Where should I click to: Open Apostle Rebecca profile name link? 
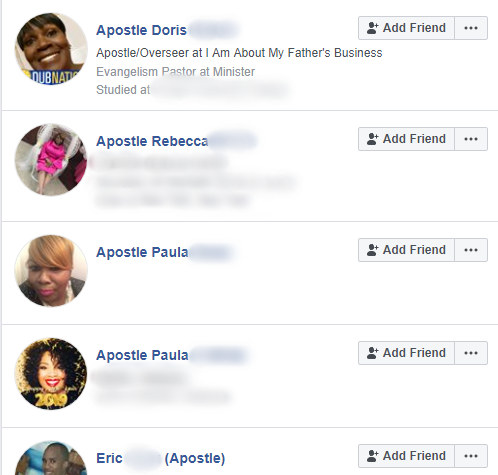pos(176,141)
